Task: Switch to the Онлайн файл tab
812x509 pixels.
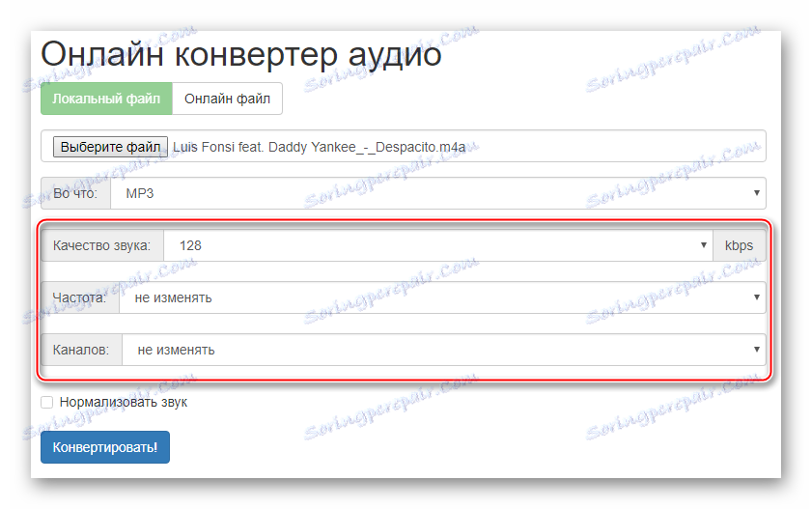Action: point(227,99)
